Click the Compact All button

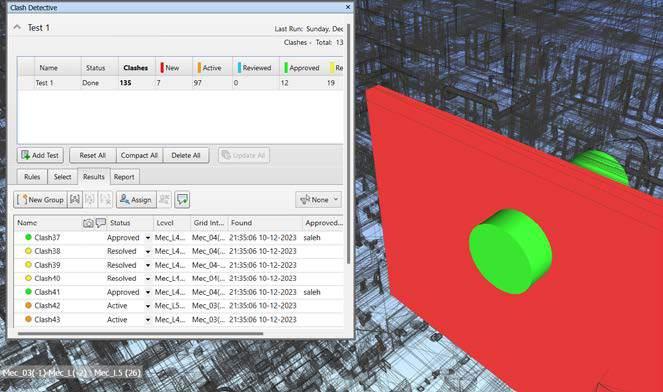(139, 155)
